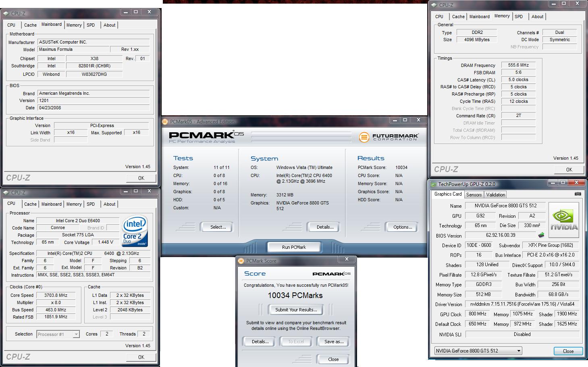Select CPU tab in top-left CPU-Z window

pyautogui.click(x=11, y=25)
